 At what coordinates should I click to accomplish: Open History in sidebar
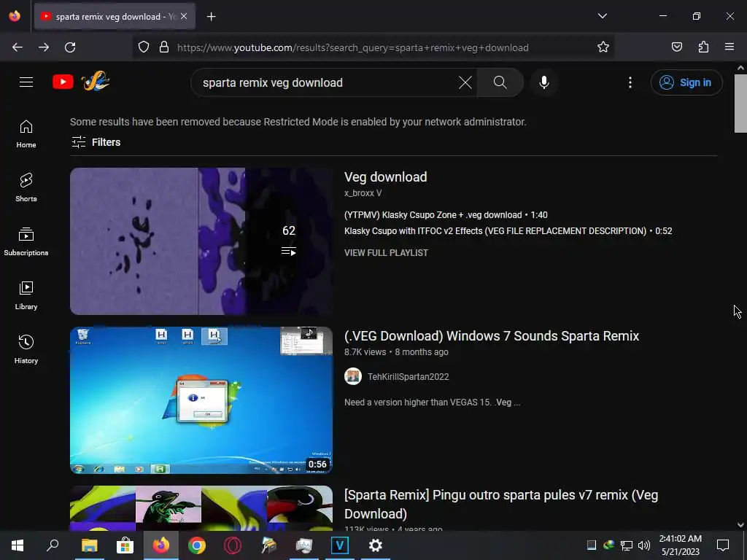click(x=26, y=349)
